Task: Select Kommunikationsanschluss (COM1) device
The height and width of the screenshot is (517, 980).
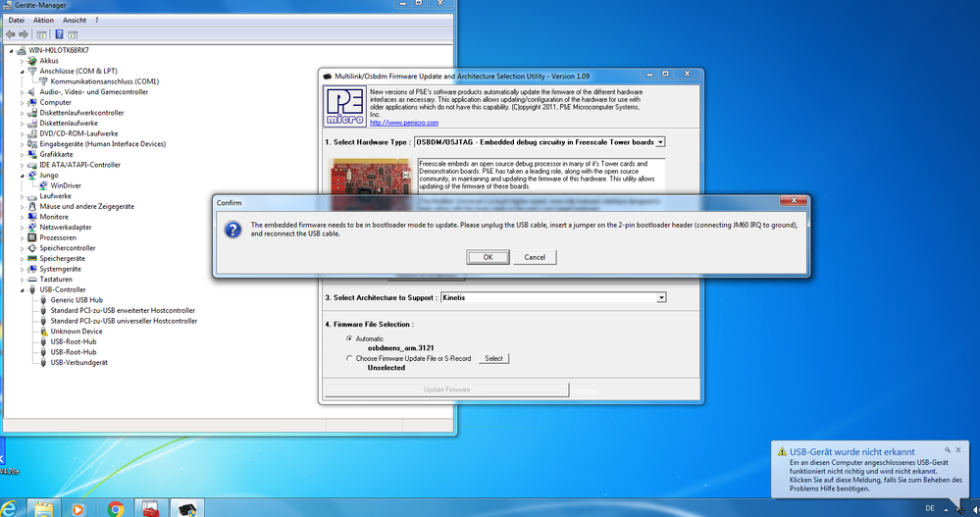Action: tap(104, 81)
